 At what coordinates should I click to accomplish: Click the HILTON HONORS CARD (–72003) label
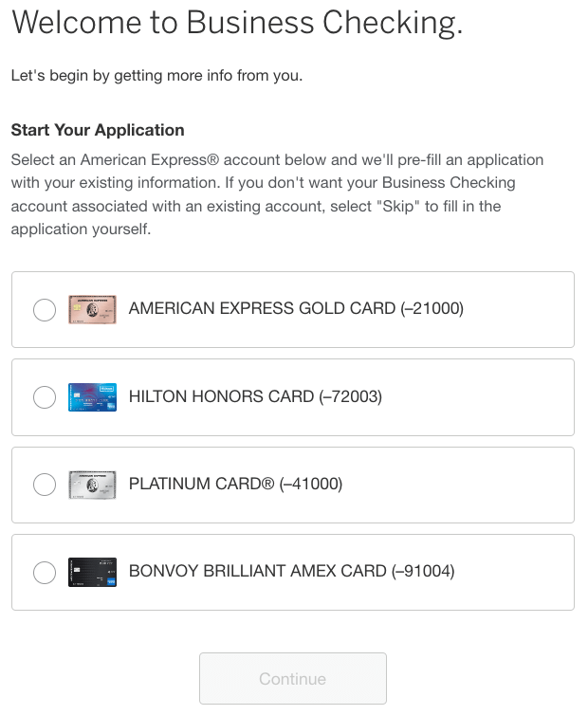[255, 396]
